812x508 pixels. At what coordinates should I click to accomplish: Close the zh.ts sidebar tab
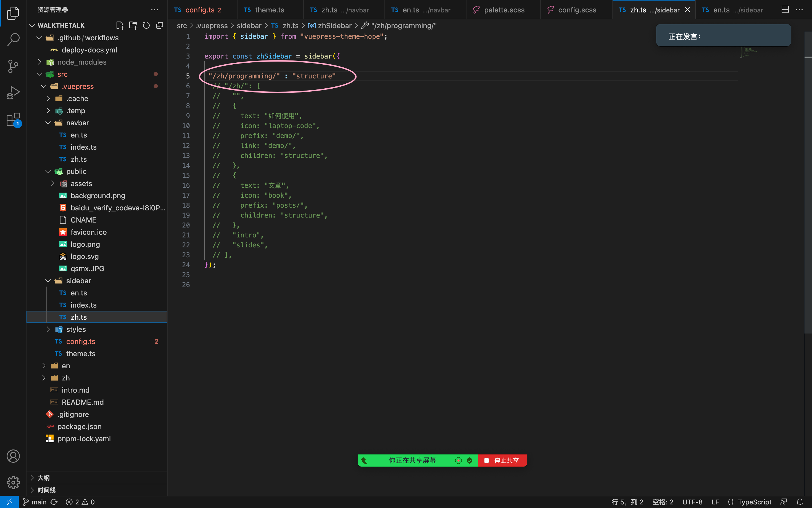pos(688,10)
